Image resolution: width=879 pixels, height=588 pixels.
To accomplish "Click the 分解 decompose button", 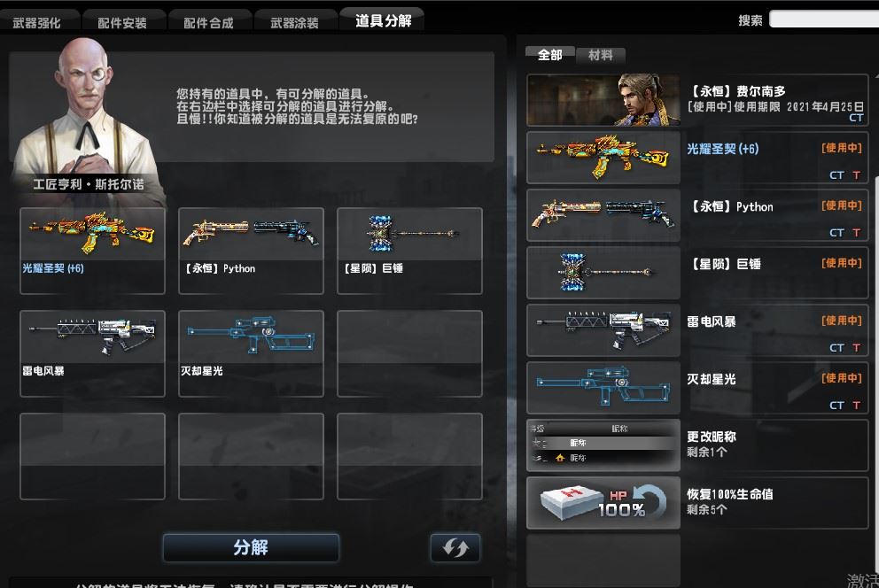I will point(251,547).
